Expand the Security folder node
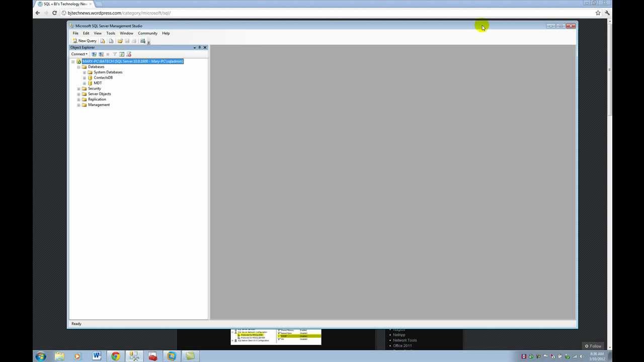This screenshot has height=362, width=644. (78, 88)
